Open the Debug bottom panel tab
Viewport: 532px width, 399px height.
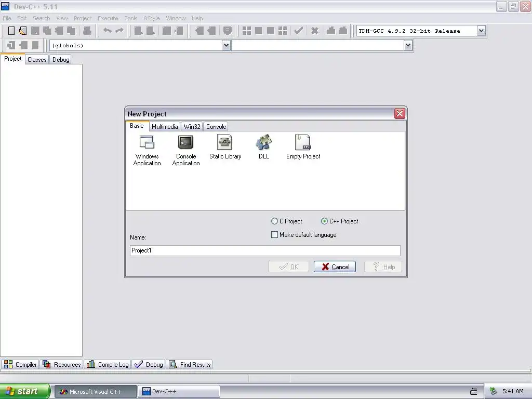149,364
